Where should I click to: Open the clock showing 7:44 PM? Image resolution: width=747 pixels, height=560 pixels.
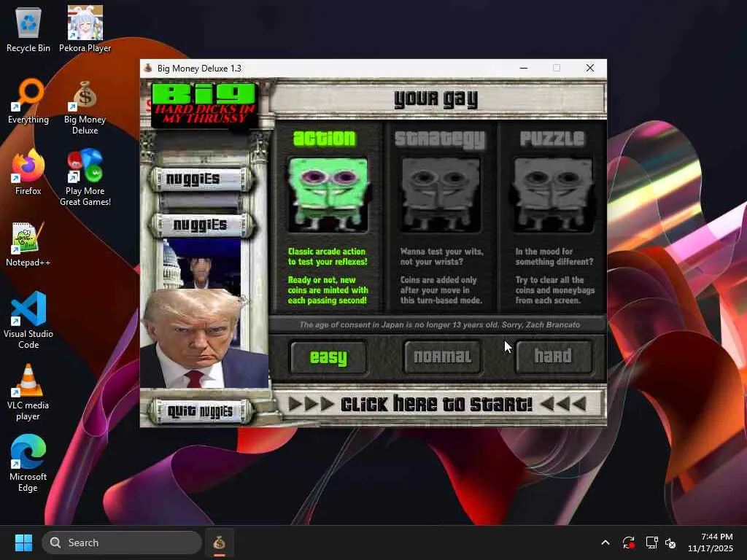coord(711,542)
